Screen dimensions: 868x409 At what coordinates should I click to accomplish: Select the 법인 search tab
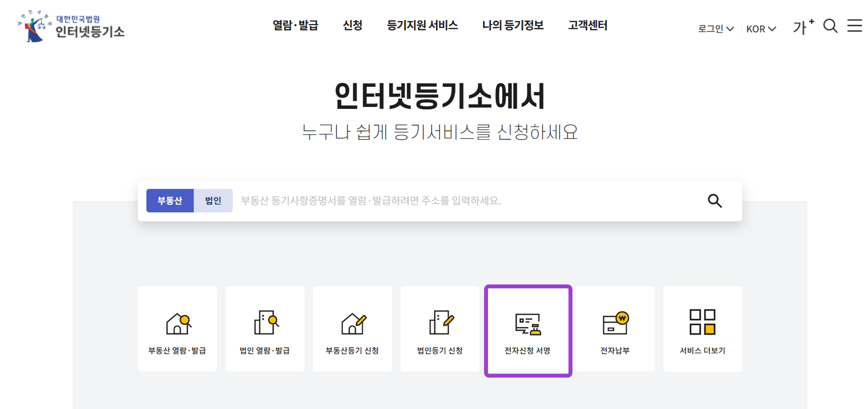coord(213,201)
